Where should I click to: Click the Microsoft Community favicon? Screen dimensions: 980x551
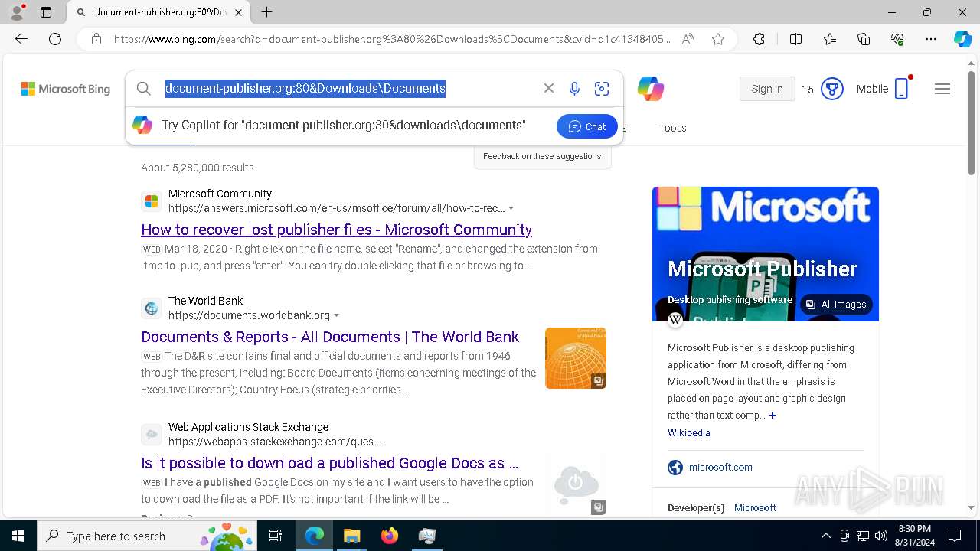coord(152,201)
